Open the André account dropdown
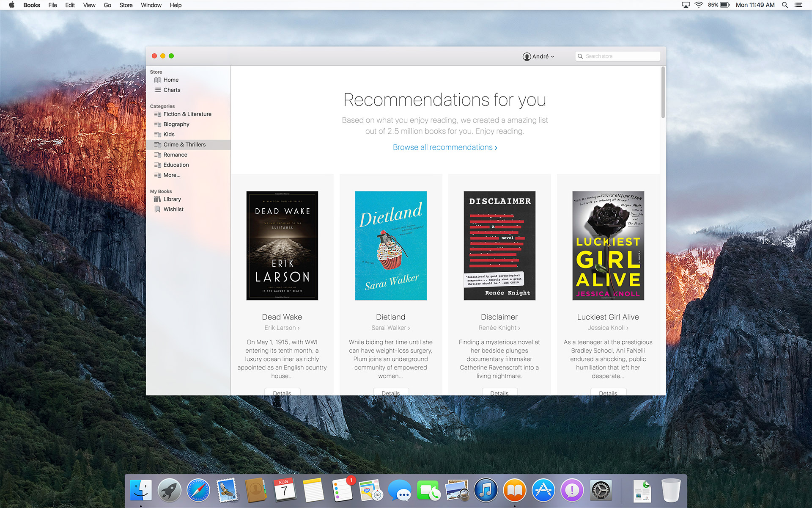Screen dimensions: 812x508 pyautogui.click(x=538, y=56)
